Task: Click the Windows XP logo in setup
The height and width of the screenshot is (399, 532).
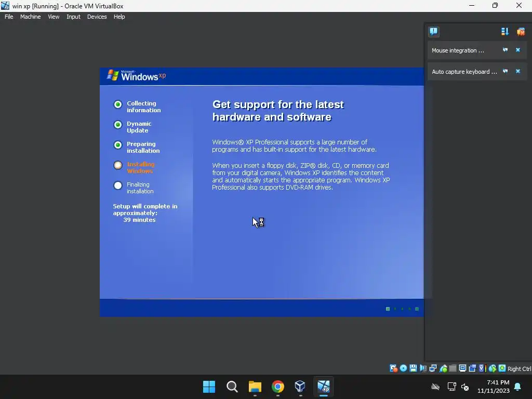Action: (137, 76)
